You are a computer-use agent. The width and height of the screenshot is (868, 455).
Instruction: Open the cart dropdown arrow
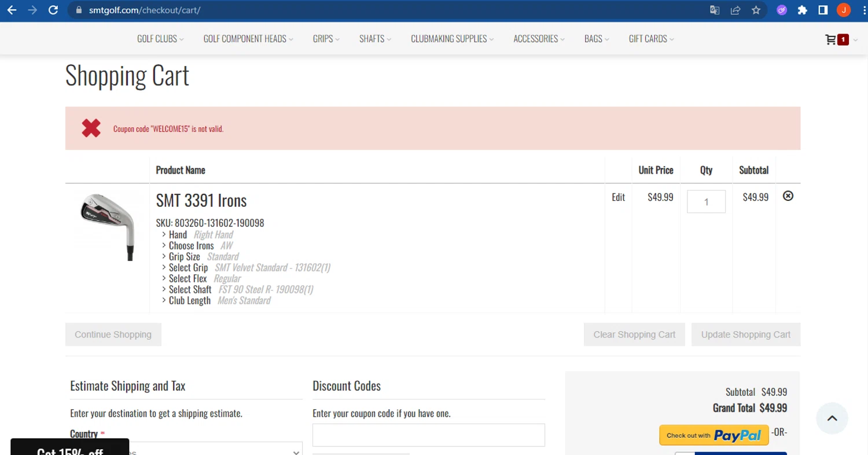pos(856,39)
